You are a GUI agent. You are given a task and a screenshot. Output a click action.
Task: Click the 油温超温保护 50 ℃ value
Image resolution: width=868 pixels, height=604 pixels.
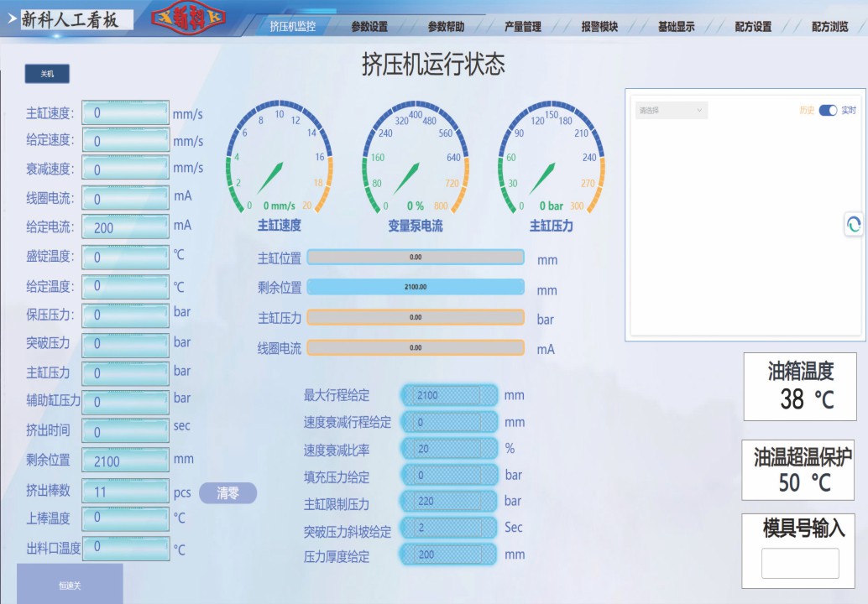coord(805,483)
